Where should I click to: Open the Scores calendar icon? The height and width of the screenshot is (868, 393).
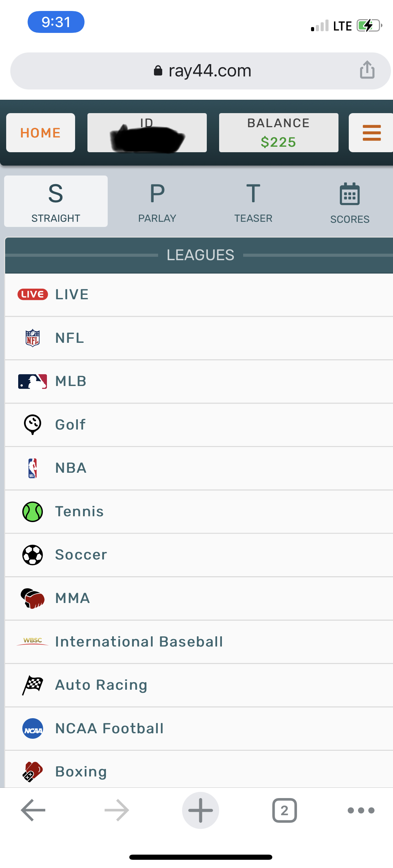coord(349,194)
